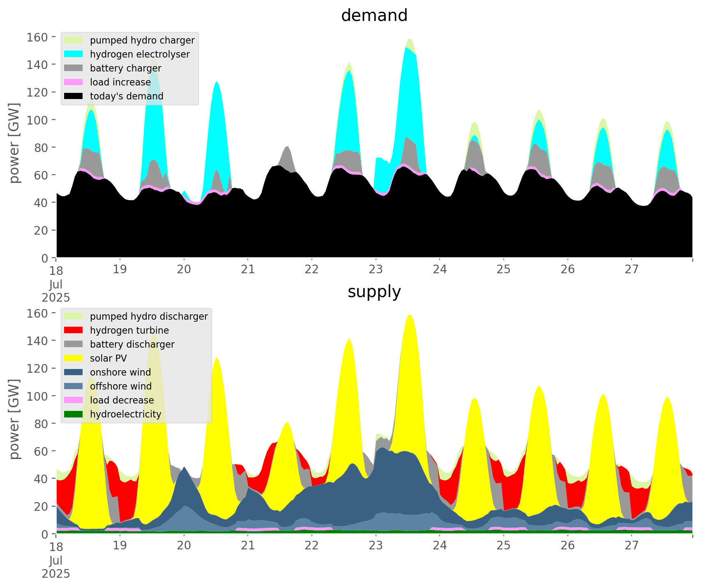This screenshot has height=588, width=701.
Task: Click the offshore wind legend swatch
Action: 74,386
